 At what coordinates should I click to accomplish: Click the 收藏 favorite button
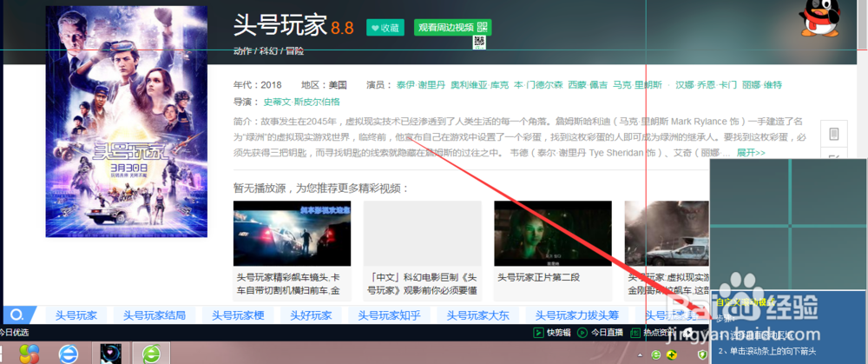click(386, 28)
